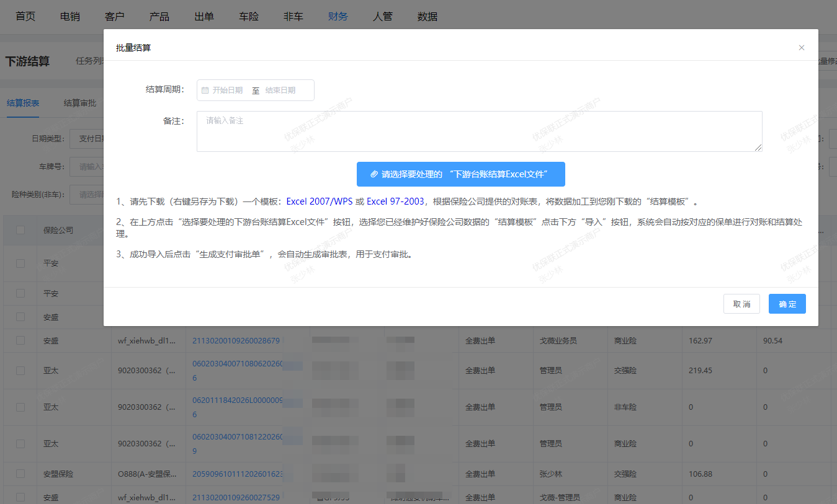Click the 219.45 amount cell
Screen dimensions: 837x504
coord(700,370)
